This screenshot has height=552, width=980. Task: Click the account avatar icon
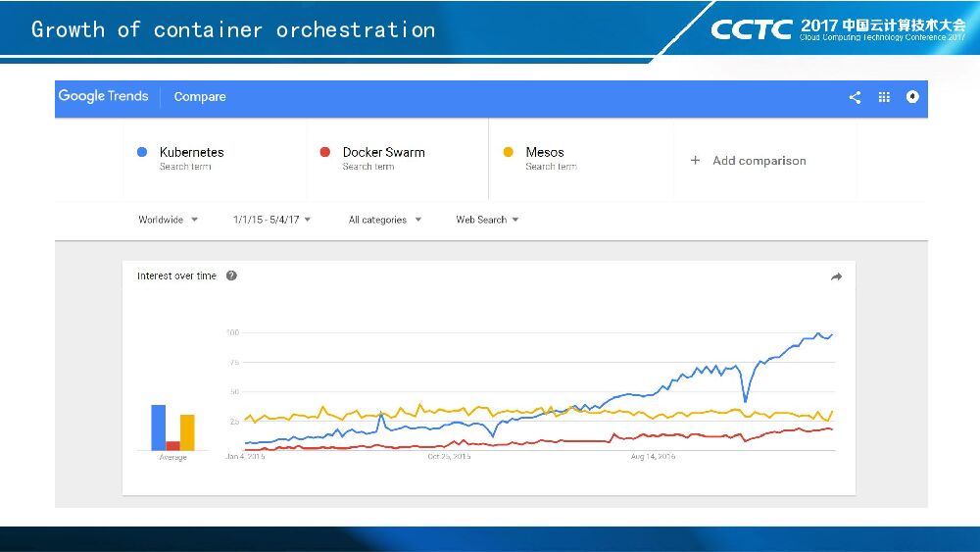point(912,97)
